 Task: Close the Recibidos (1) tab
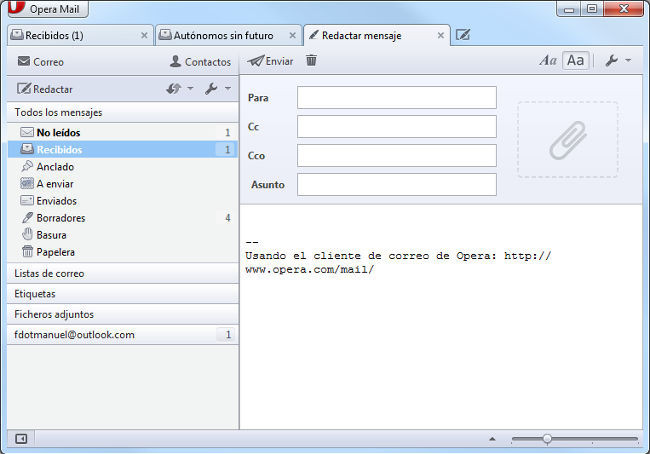[144, 36]
